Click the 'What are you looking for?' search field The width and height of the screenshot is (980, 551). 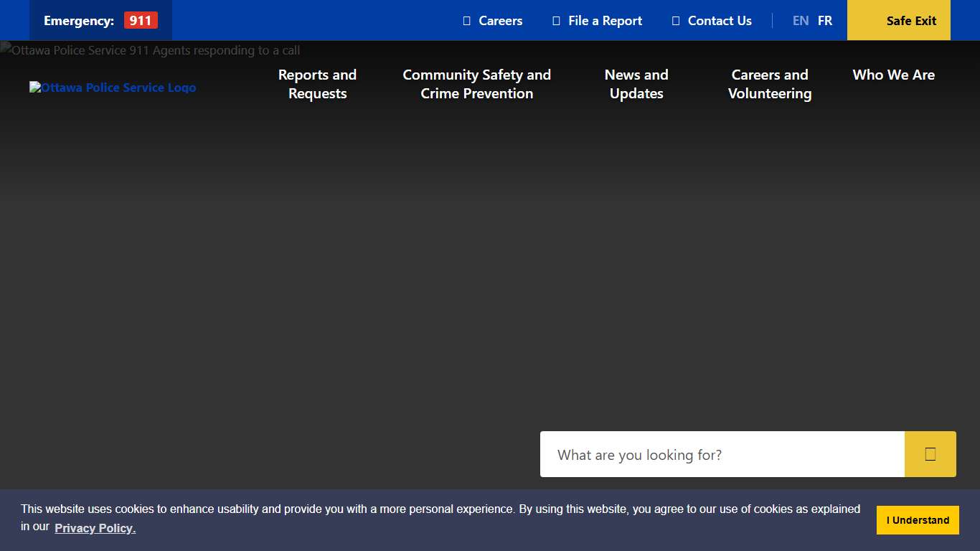(x=721, y=454)
